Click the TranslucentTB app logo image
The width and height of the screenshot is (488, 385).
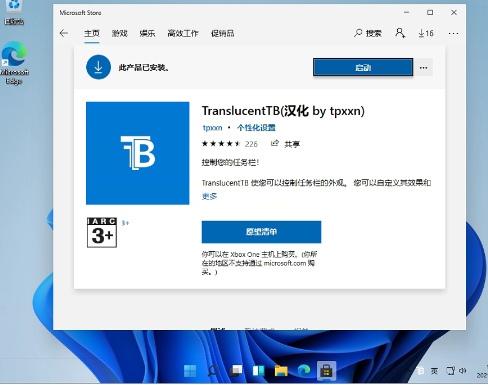click(138, 153)
